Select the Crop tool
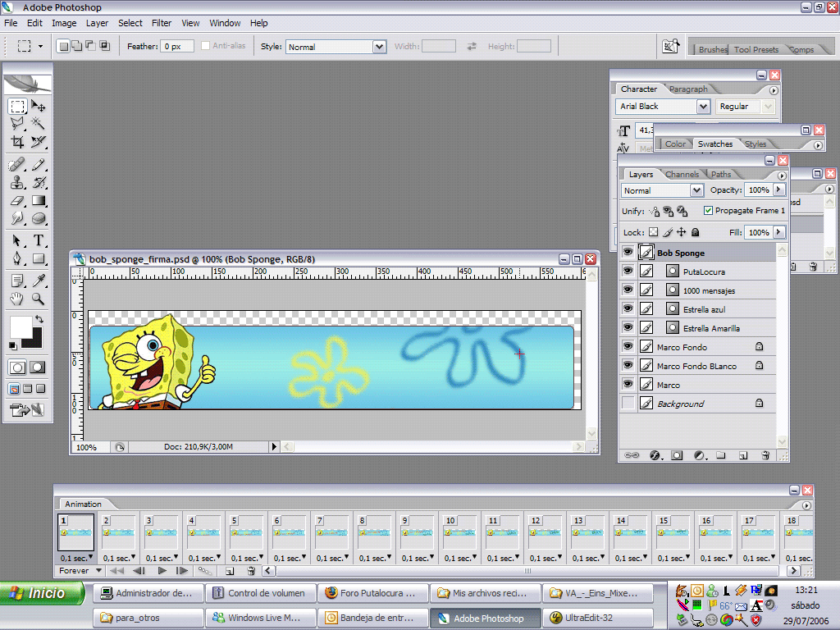 coord(17,141)
